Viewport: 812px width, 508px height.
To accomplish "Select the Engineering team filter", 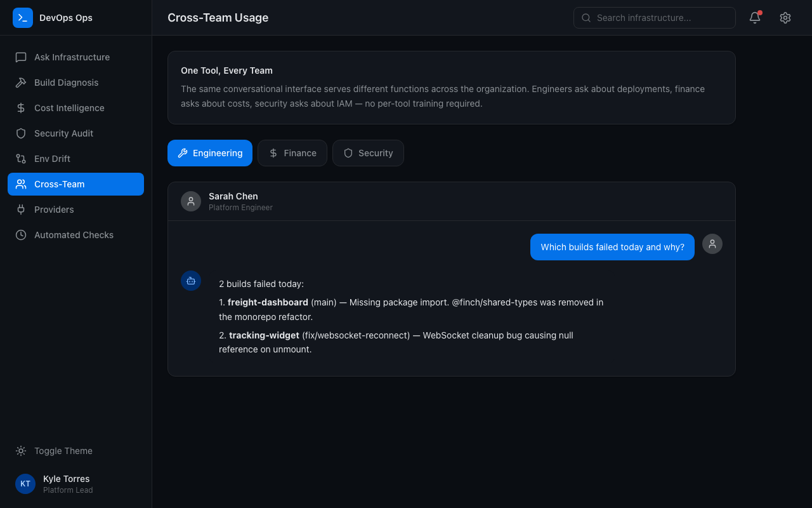I will coord(210,153).
